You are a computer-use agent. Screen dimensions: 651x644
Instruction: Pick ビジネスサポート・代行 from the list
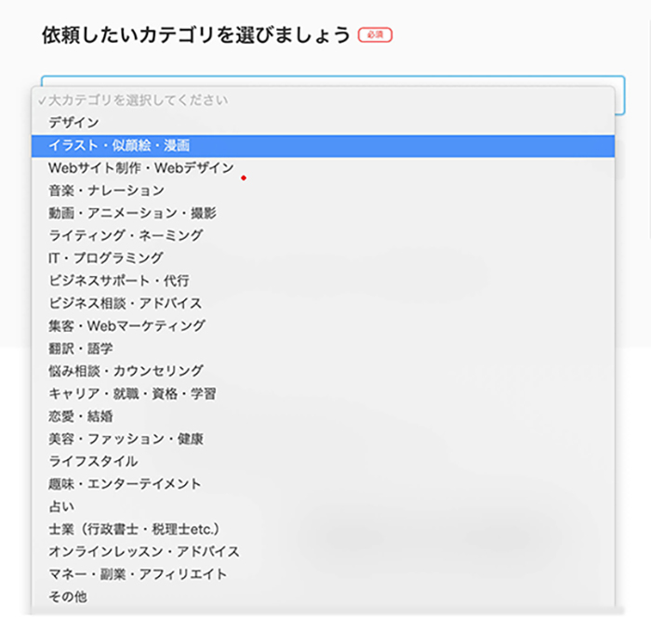tap(323, 281)
